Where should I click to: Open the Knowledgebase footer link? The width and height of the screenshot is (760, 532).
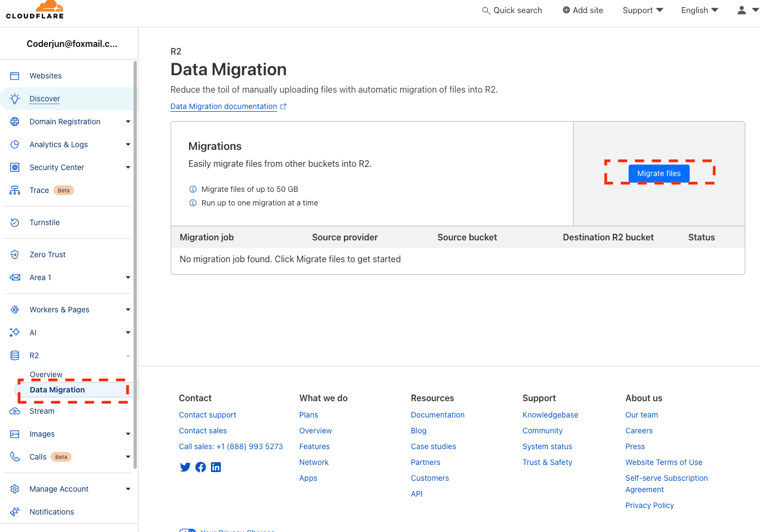[550, 415]
